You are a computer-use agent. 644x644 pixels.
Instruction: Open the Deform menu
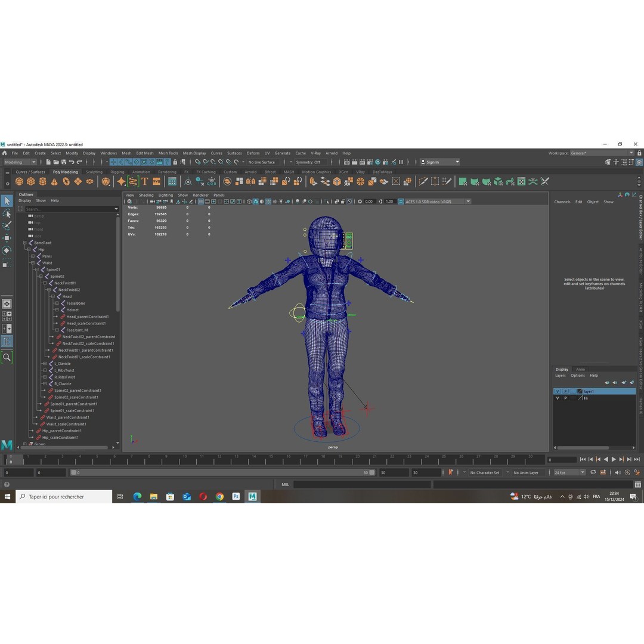tap(253, 153)
